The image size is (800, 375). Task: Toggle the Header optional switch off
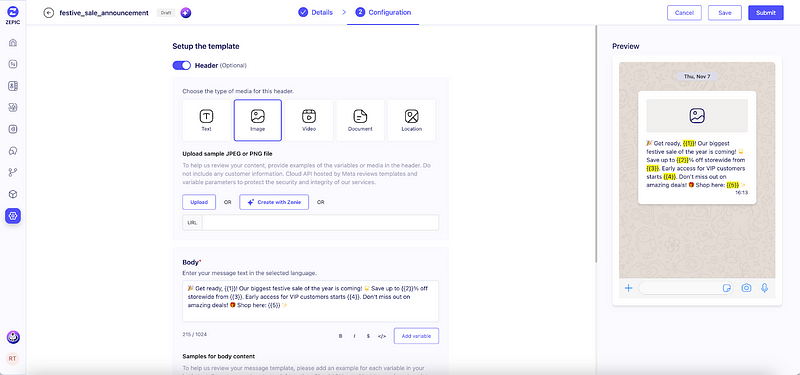click(182, 65)
